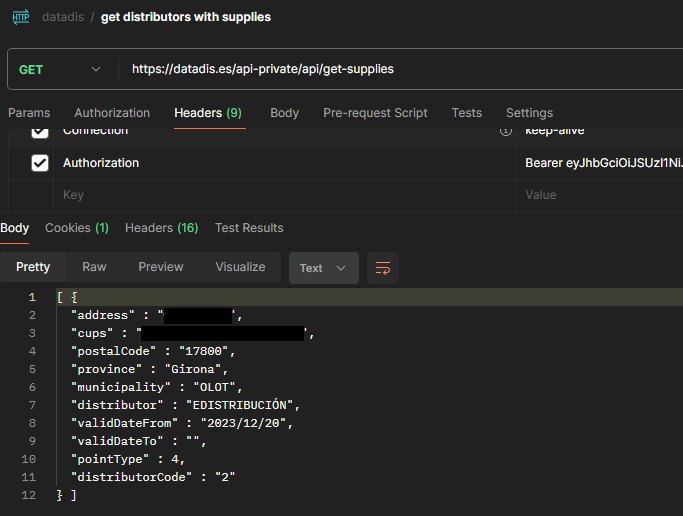View the response Headers (16) tab
This screenshot has width=683, height=516.
(161, 228)
